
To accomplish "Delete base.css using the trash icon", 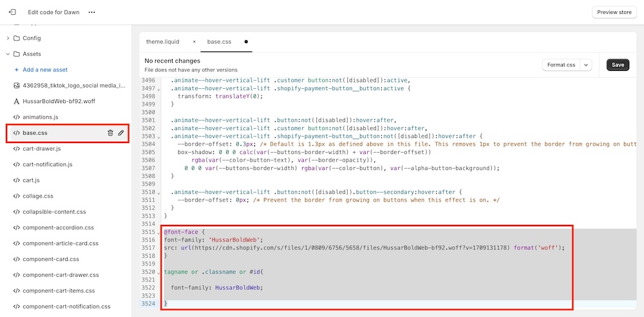I will (110, 133).
